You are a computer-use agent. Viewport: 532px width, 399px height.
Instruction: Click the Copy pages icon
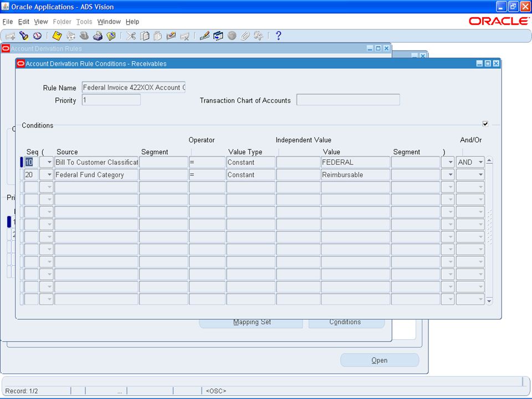pyautogui.click(x=145, y=35)
